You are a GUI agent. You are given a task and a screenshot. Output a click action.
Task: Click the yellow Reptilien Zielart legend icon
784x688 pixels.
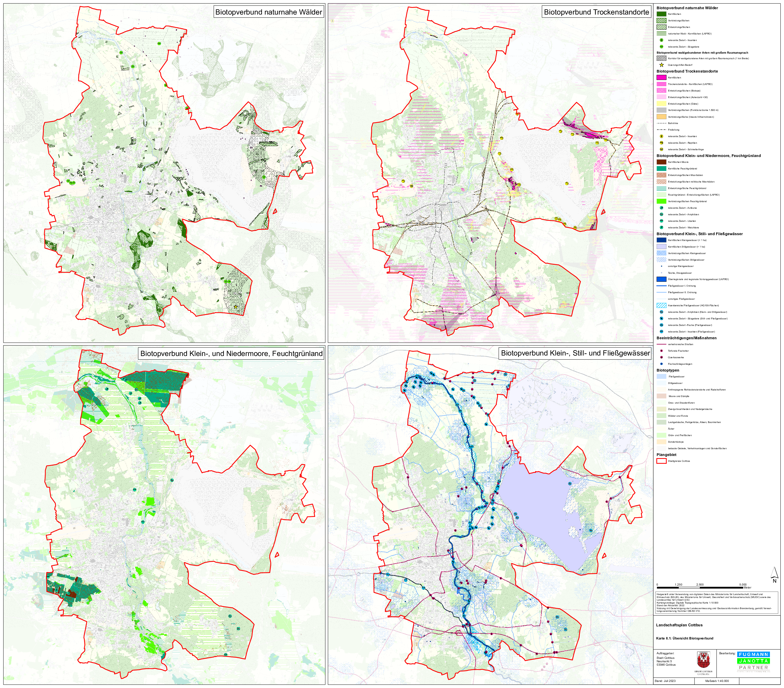tap(661, 143)
